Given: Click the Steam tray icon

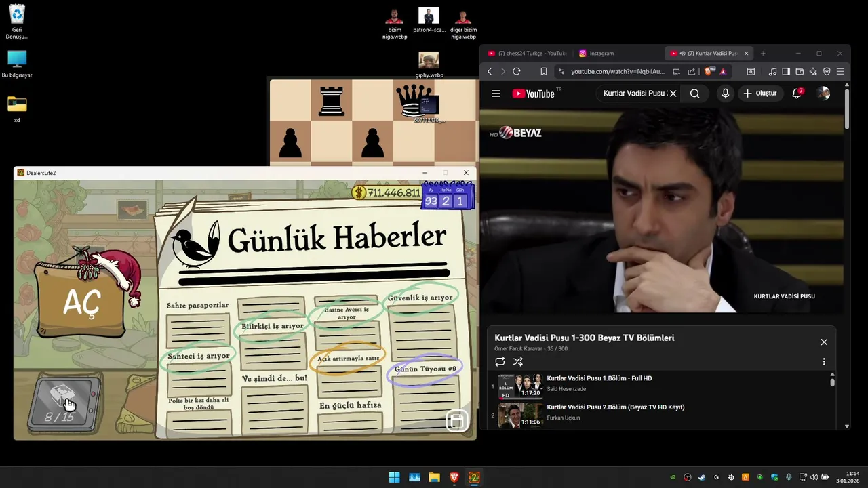Looking at the screenshot, I should (702, 477).
